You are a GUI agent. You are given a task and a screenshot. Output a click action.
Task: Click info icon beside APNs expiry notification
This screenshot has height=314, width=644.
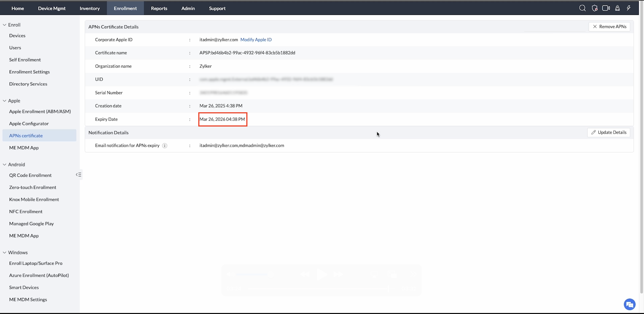(165, 146)
